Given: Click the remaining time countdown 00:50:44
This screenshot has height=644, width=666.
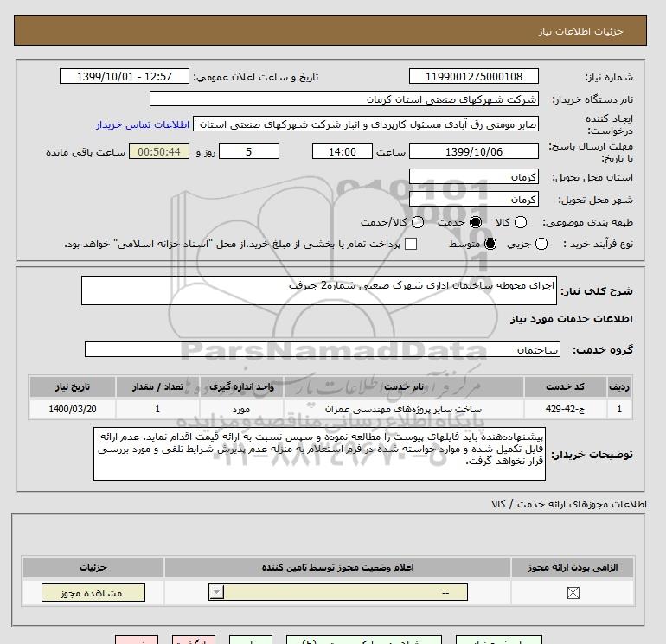Looking at the screenshot, I should point(159,151).
